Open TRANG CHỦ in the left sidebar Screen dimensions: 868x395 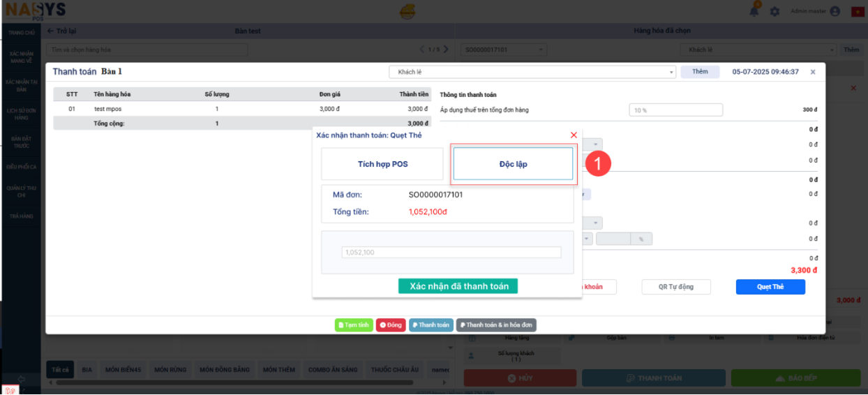pyautogui.click(x=21, y=33)
